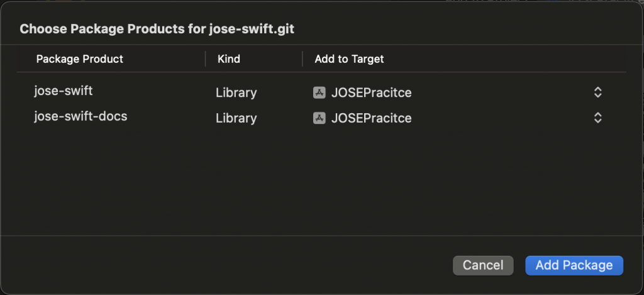Screen dimensions: 644x295
Task: Click empty area below the product list
Action: click(314, 182)
